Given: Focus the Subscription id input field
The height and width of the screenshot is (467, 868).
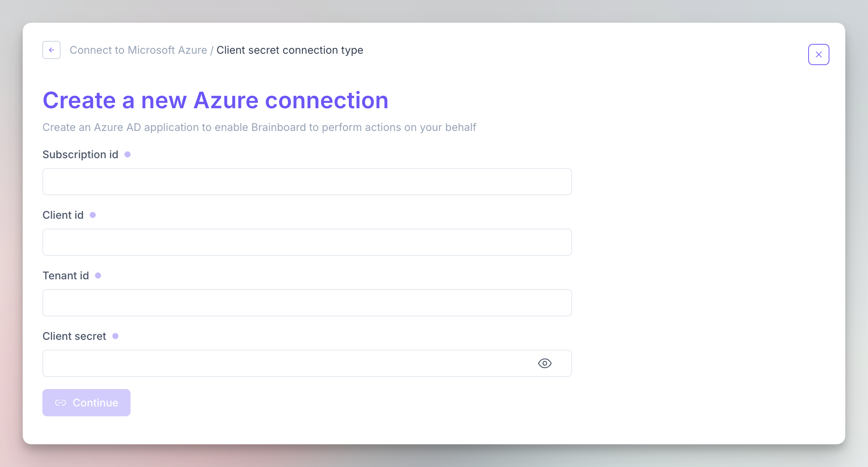Looking at the screenshot, I should pyautogui.click(x=307, y=182).
